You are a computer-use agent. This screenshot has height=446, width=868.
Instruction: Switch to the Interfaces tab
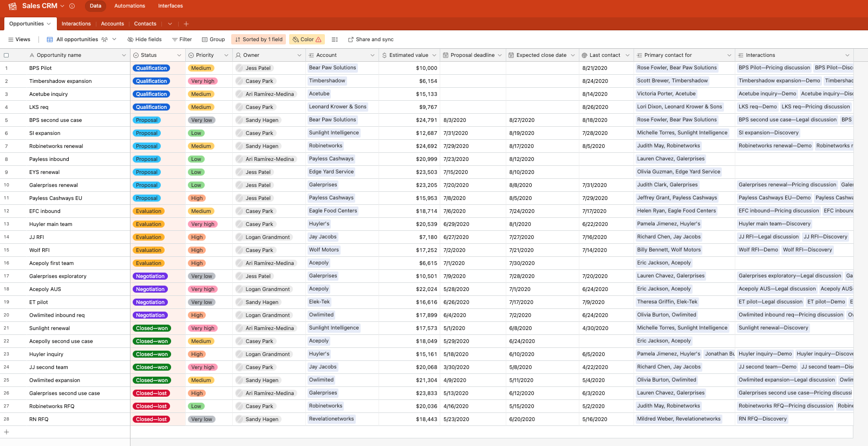point(171,6)
